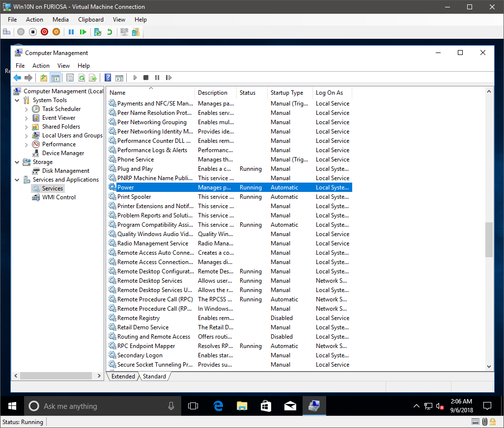Expand the Event Viewer node
504x428 pixels.
tap(27, 118)
